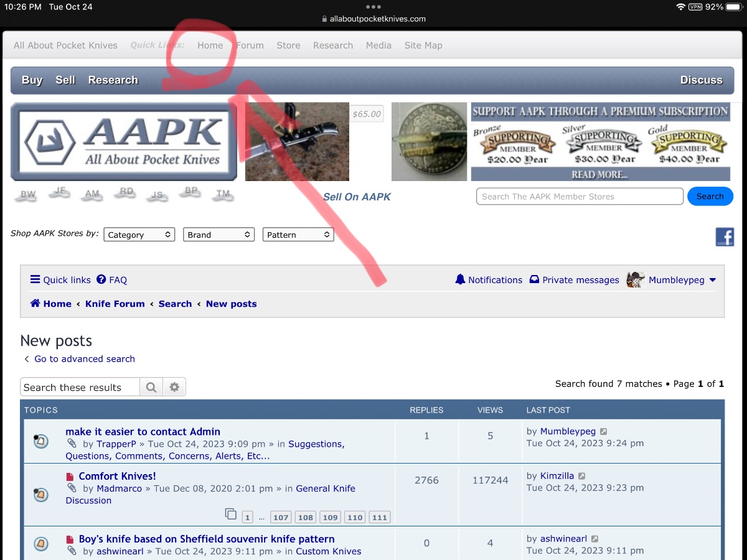Open the Comfort Knives! topic
The width and height of the screenshot is (747, 560).
click(x=117, y=476)
